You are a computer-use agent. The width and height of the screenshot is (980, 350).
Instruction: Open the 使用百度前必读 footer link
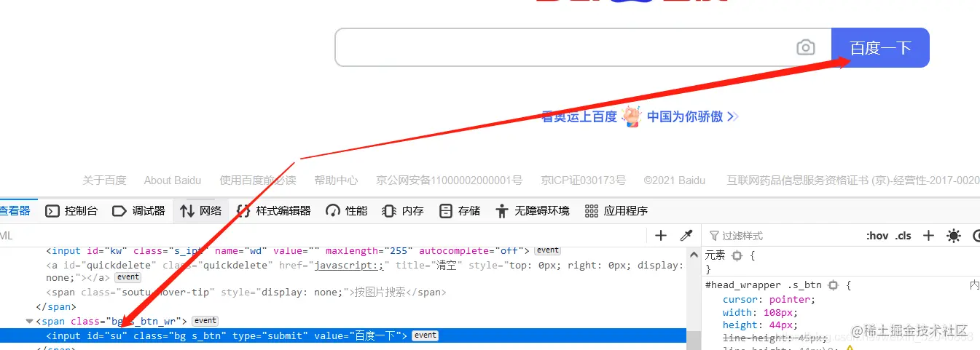(x=258, y=180)
